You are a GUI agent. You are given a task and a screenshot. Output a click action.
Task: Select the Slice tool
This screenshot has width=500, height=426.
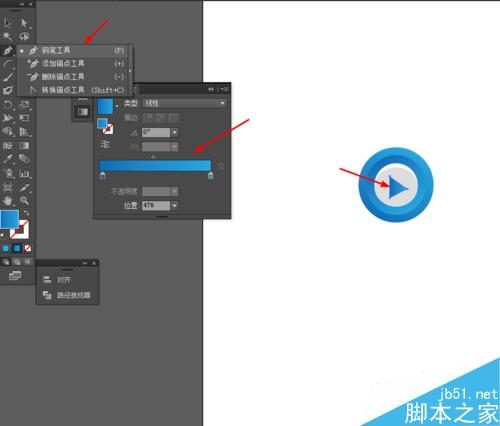(x=24, y=188)
